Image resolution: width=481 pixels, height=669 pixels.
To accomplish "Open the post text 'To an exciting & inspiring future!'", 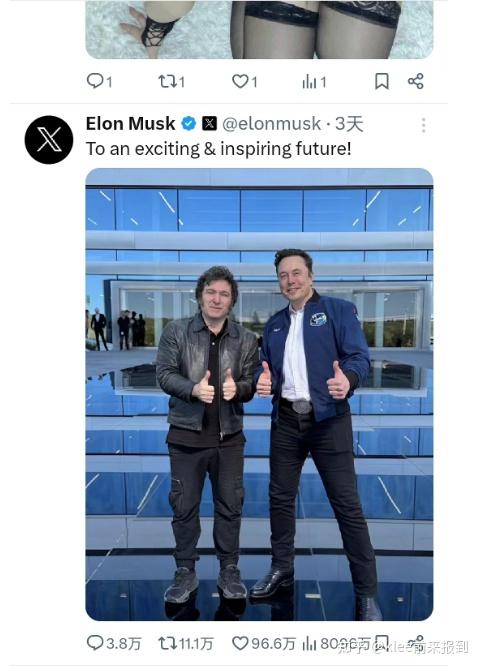I will (219, 149).
